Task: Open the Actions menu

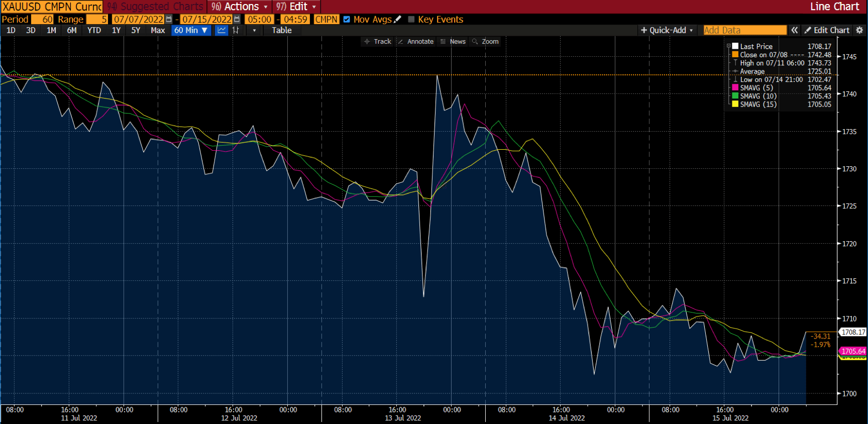Action: [x=240, y=7]
